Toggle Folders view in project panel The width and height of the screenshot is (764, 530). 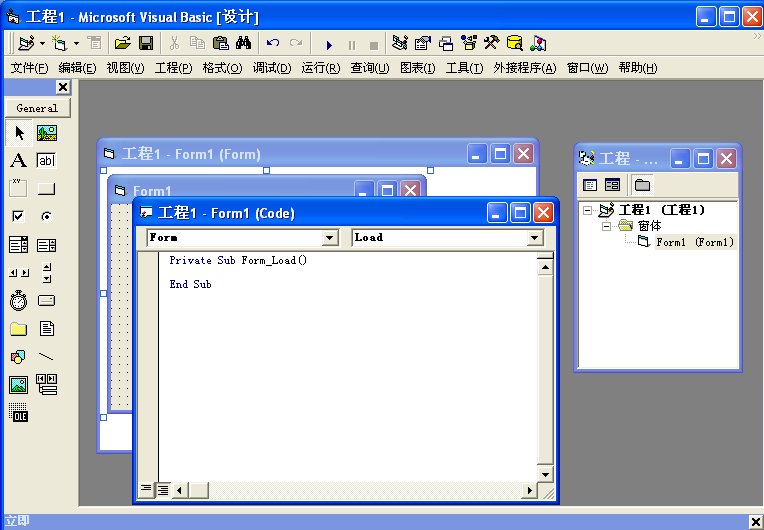[642, 185]
